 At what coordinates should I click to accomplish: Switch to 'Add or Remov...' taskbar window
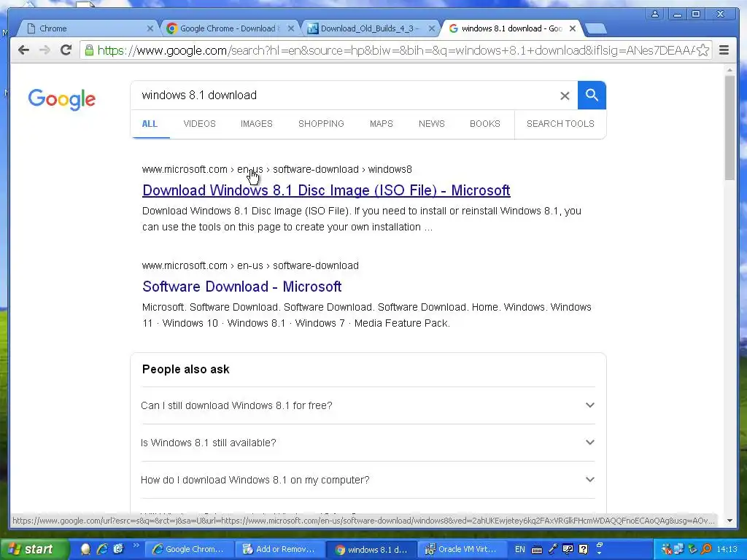(x=280, y=549)
